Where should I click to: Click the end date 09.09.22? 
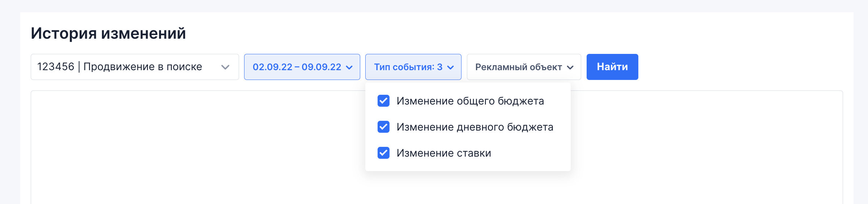[x=322, y=67]
